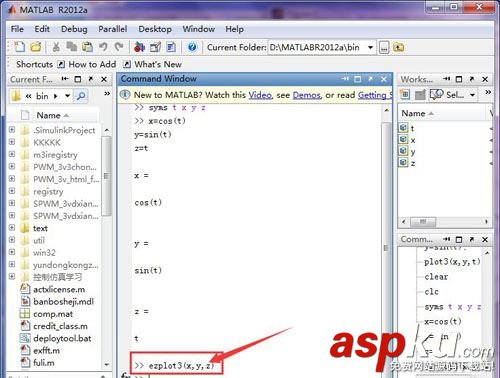
Task: Click the What's New shortcut
Action: coord(153,64)
